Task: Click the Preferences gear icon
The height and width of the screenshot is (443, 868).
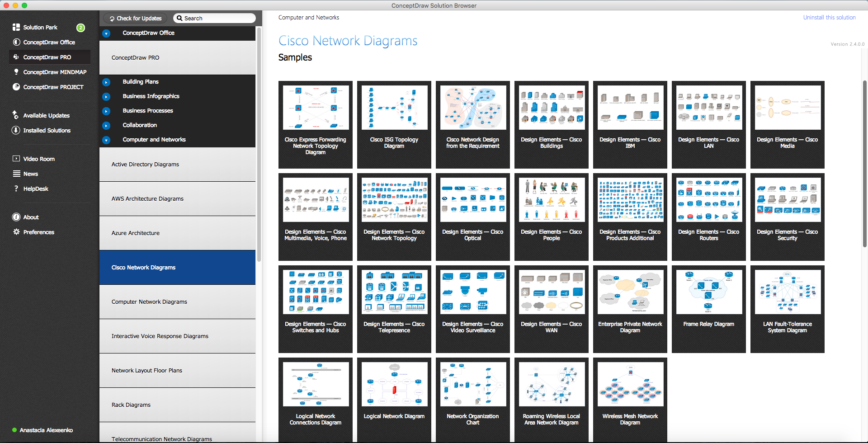Action: 16,232
